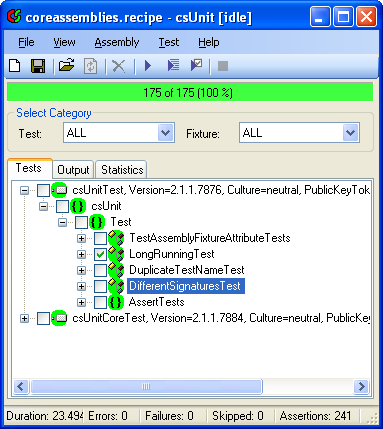This screenshot has height=429, width=383.
Task: Expand the TestAssemblyFixtureAttributeTests node
Action: pos(81,238)
